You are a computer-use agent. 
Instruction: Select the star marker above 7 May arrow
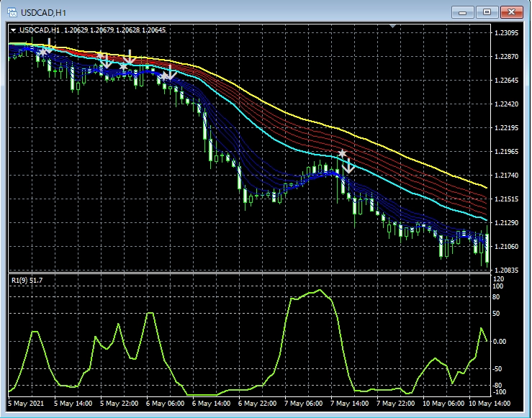(x=343, y=153)
